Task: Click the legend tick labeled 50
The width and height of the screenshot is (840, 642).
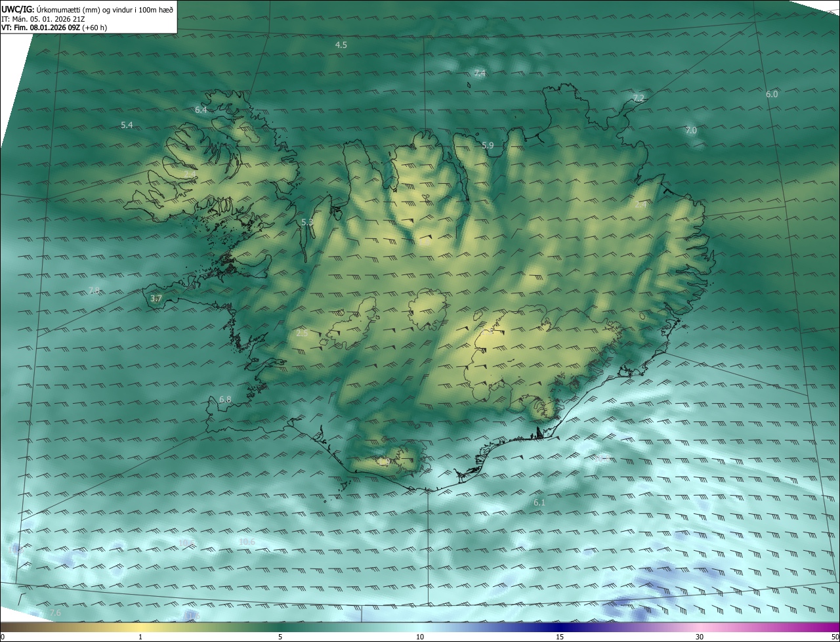Action: point(835,637)
